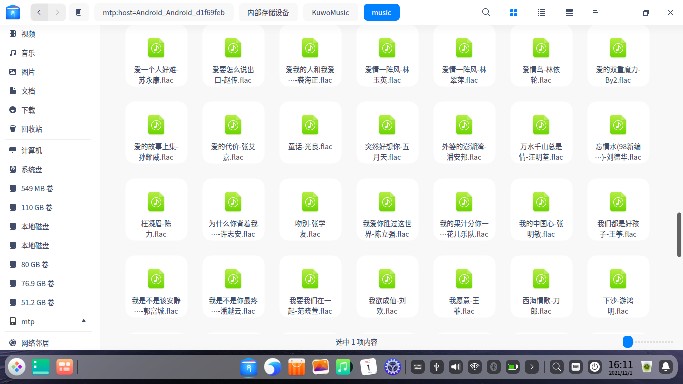Open the file manager main menu
The width and height of the screenshot is (683, 384).
tap(595, 12)
